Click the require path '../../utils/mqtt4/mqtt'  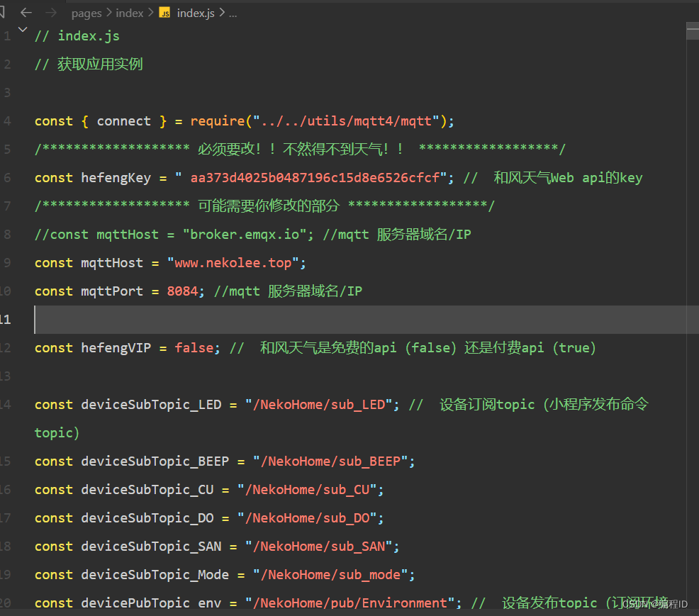pos(347,121)
